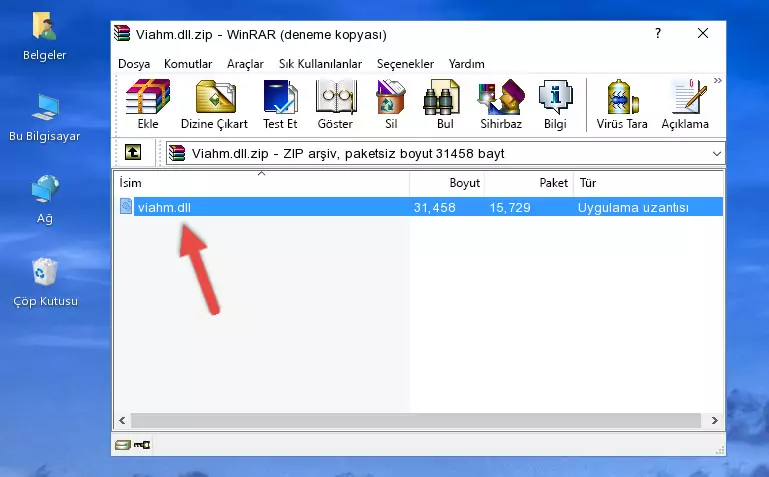The image size is (769, 477).
Task: Close the WinRAR window
Action: [x=703, y=33]
